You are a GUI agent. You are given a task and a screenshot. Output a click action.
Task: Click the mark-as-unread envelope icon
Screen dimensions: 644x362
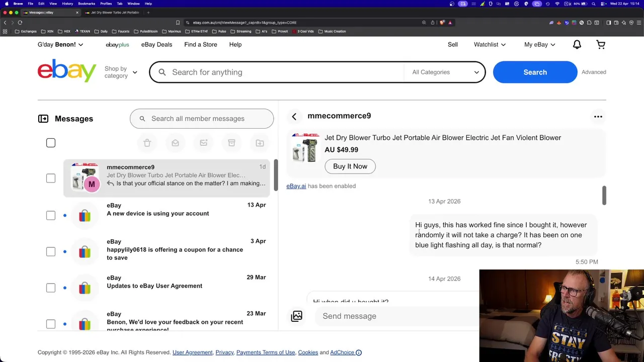pyautogui.click(x=203, y=143)
